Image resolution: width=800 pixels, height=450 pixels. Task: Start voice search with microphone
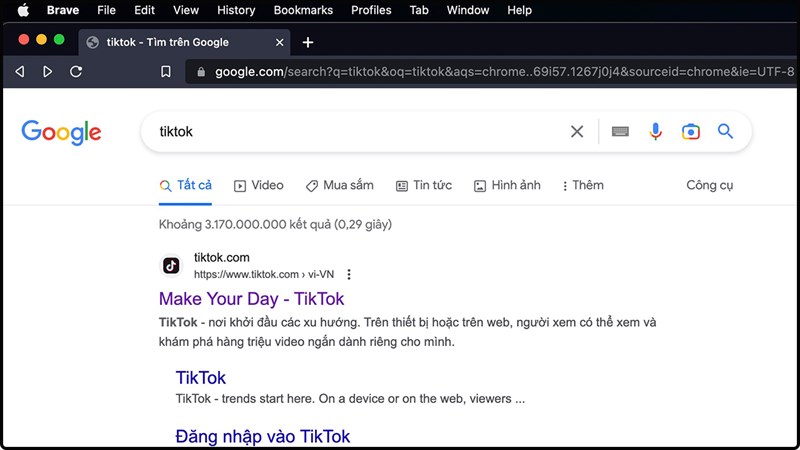click(655, 132)
